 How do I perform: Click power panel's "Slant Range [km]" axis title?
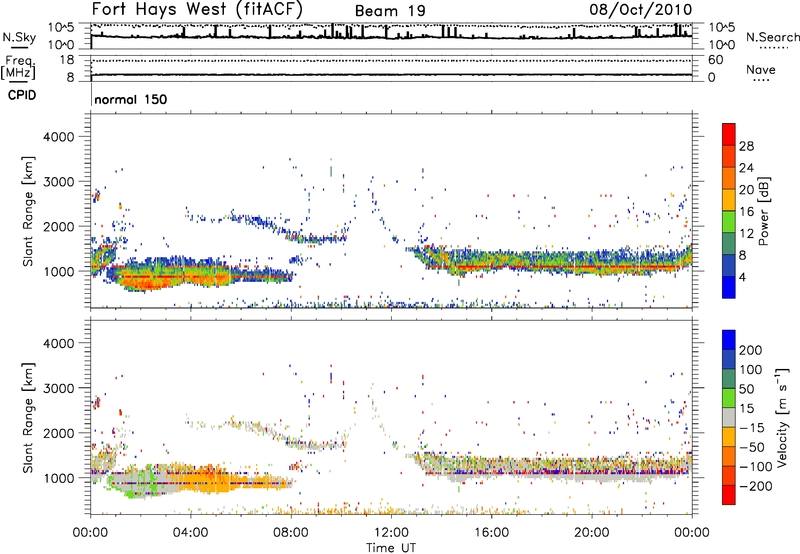28,211
